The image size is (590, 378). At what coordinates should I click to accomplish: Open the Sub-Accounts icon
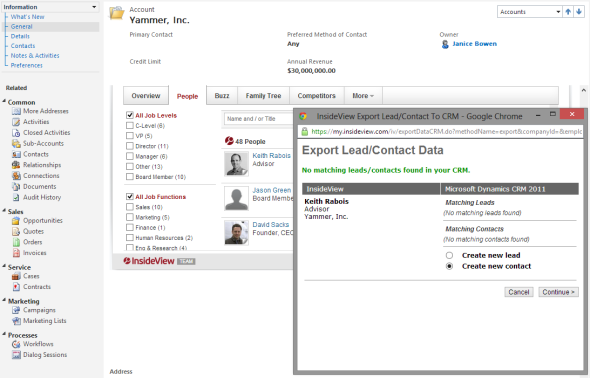tap(16, 144)
